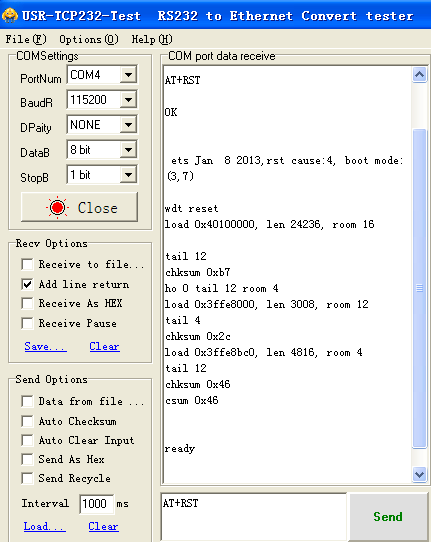The width and height of the screenshot is (431, 542).
Task: Expand the PortNum COM4 dropdown
Action: (128, 75)
